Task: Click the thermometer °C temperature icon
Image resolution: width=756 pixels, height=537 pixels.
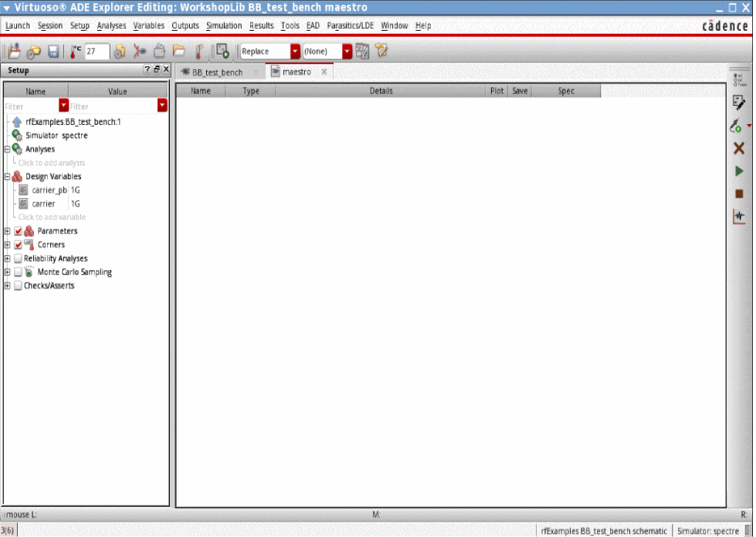Action: pyautogui.click(x=75, y=52)
